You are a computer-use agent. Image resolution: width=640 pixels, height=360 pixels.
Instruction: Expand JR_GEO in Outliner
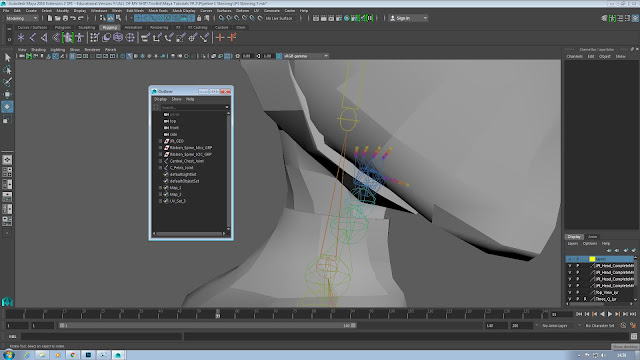coord(160,141)
